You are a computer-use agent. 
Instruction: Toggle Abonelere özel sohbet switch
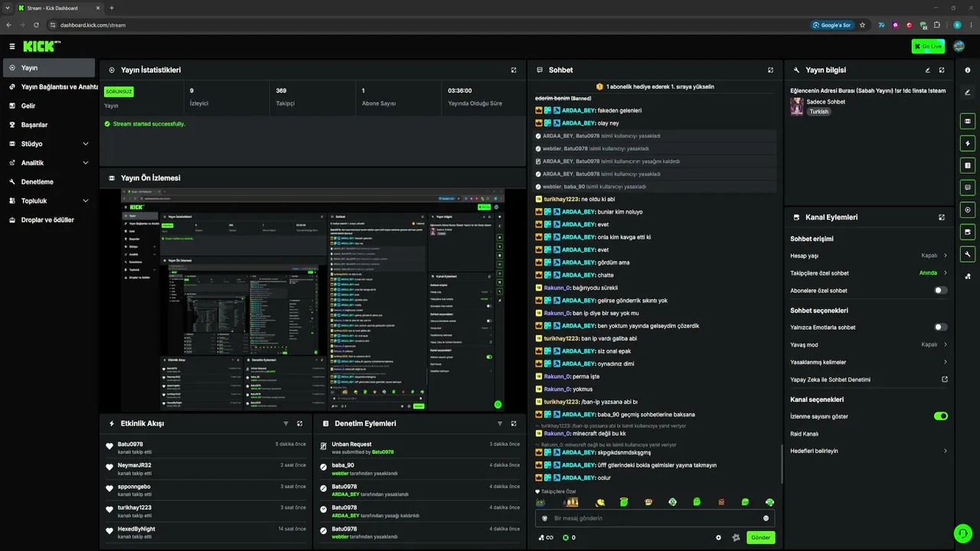pyautogui.click(x=941, y=291)
